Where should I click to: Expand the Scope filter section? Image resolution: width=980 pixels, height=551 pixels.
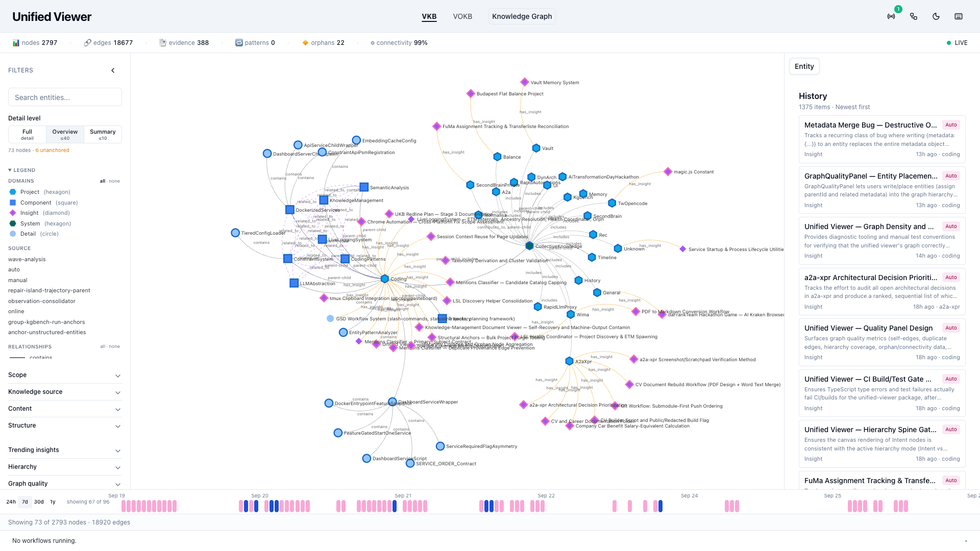point(65,375)
